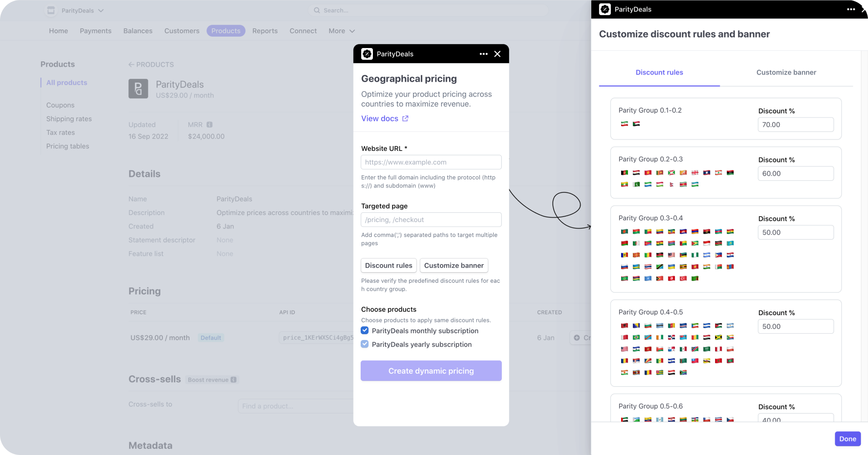Click the three-dots menu in the ParityDeals modal
Viewport: 868px width, 455px height.
coord(483,54)
